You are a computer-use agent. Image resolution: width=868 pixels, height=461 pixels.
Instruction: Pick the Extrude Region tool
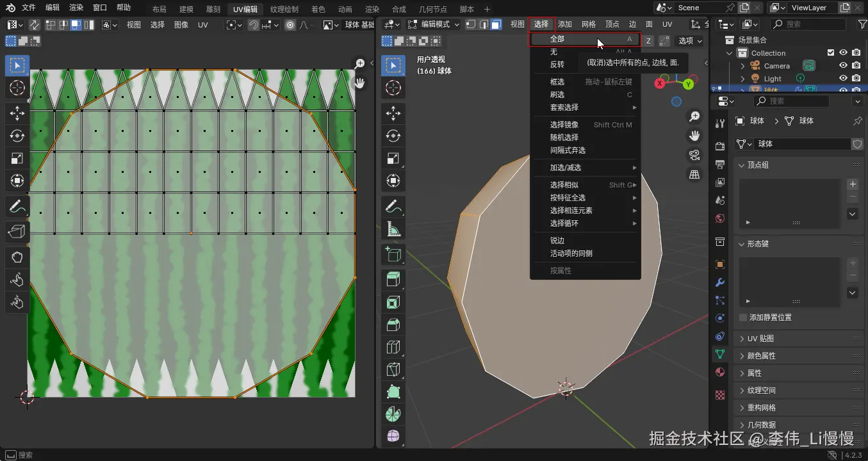click(393, 279)
